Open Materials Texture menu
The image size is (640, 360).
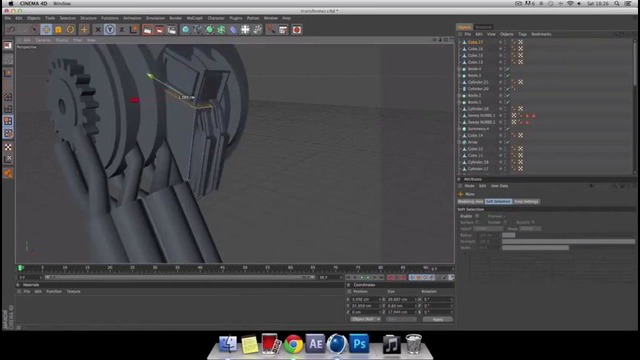click(x=73, y=291)
